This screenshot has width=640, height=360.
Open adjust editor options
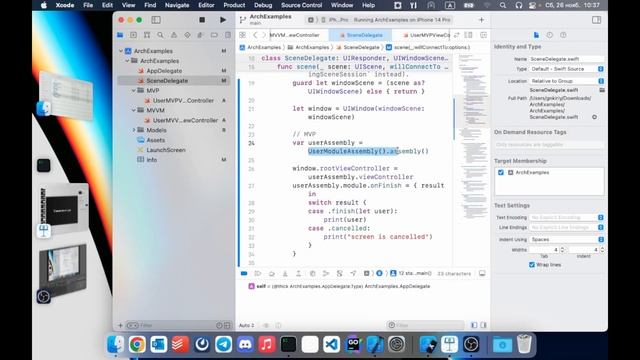click(x=469, y=35)
